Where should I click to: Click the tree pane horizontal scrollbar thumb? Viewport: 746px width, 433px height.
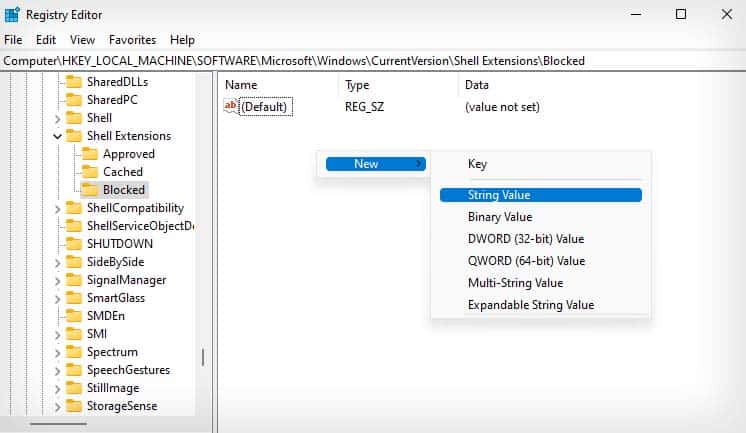pos(59,423)
